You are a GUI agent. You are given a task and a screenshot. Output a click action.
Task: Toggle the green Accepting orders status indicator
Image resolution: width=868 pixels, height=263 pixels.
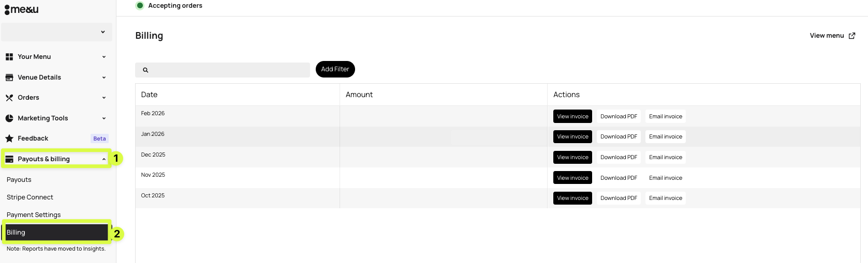pos(140,6)
